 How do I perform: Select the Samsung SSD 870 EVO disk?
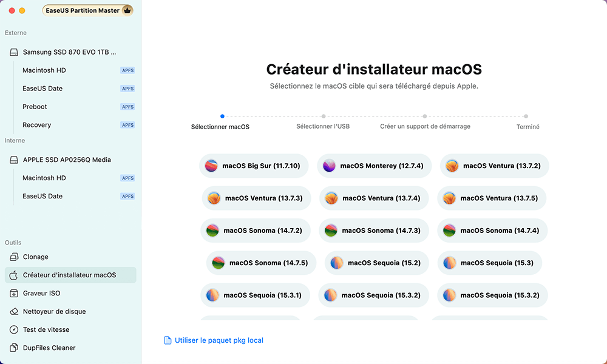pyautogui.click(x=69, y=52)
